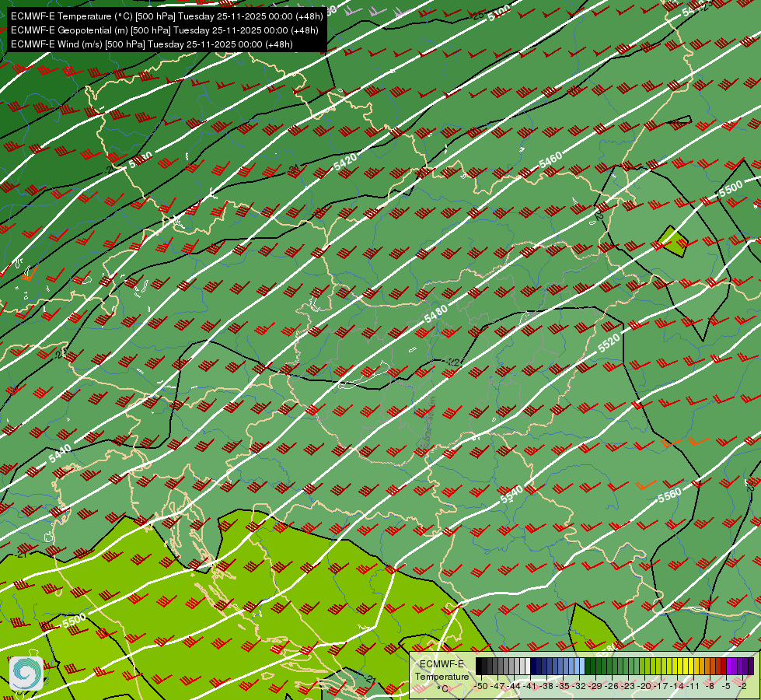The height and width of the screenshot is (700, 761).
Task: Click the ECMWF-E Geopotential (m) title line
Action: [165, 30]
